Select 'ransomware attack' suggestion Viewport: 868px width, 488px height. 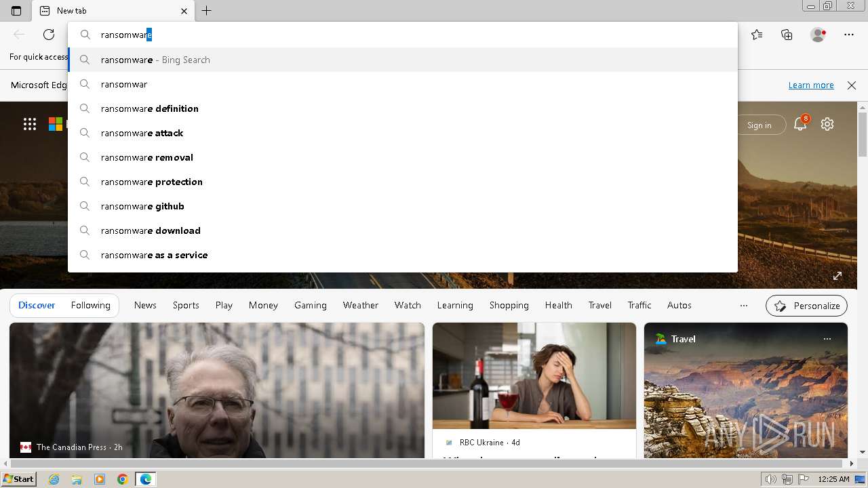point(403,133)
